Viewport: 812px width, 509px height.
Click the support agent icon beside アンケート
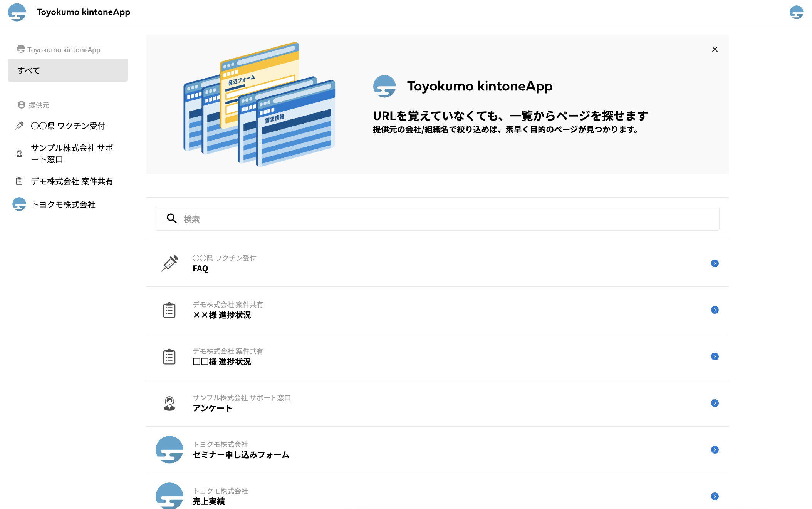click(169, 403)
